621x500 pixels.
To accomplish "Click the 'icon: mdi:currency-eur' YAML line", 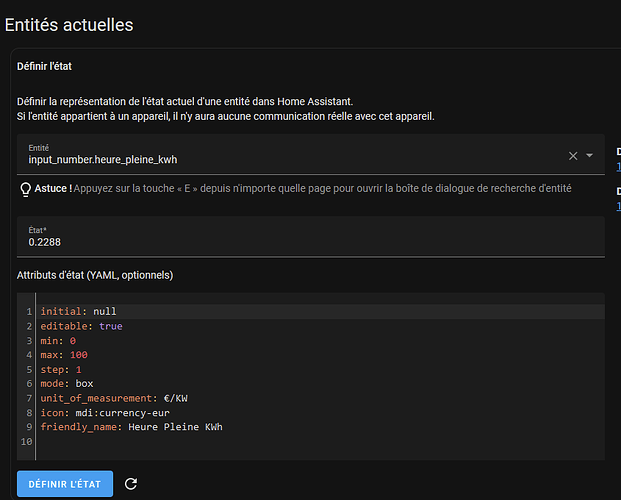I will coord(97,412).
